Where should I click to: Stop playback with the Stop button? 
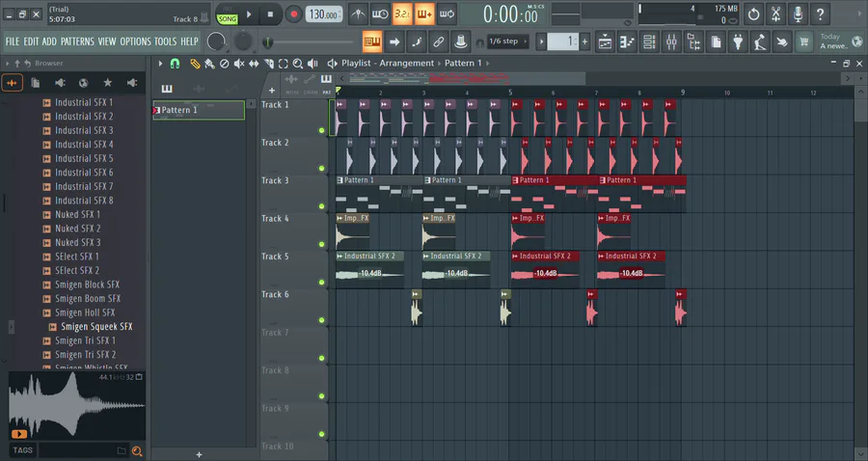point(270,14)
